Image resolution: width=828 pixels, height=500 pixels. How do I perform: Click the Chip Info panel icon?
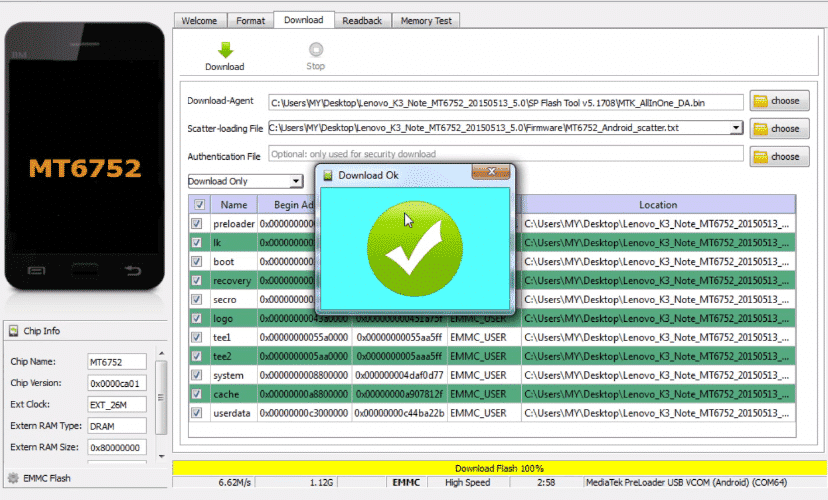(14, 331)
